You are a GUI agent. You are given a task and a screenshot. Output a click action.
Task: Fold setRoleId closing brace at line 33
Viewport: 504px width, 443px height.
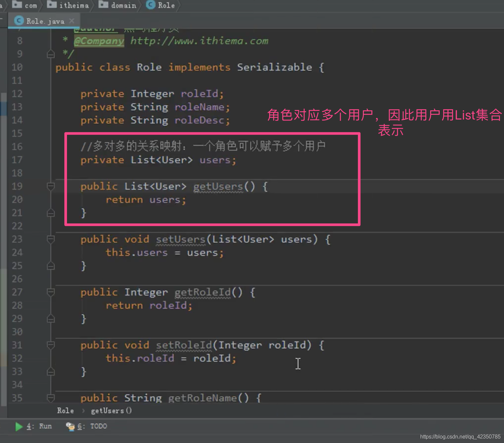pyautogui.click(x=51, y=372)
